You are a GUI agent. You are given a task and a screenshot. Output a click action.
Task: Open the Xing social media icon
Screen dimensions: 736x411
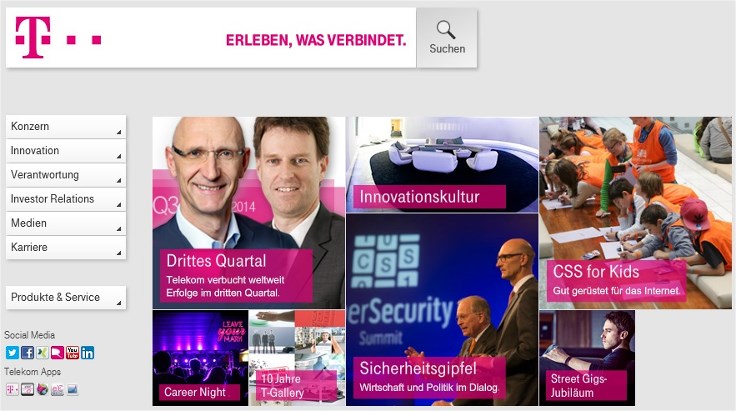click(x=42, y=352)
